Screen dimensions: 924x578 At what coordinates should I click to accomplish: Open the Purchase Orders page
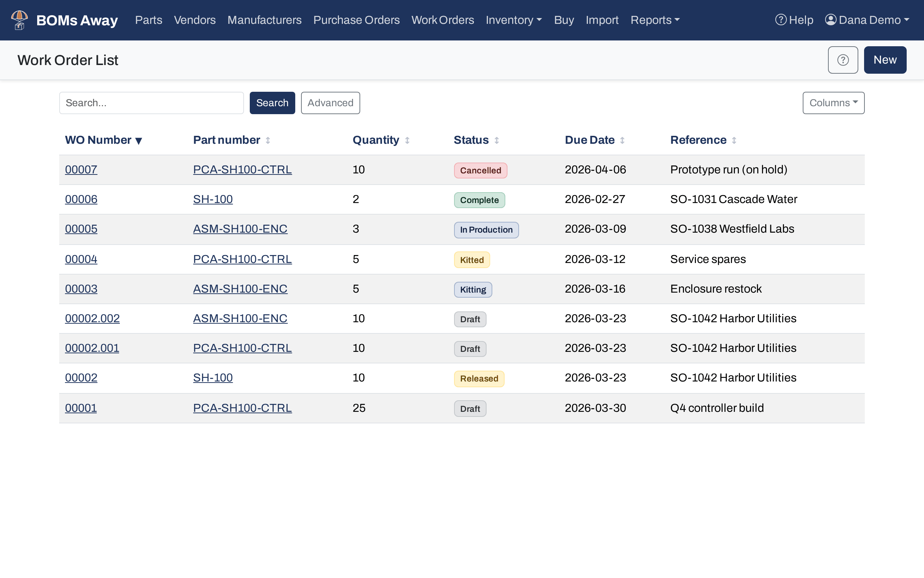(356, 20)
